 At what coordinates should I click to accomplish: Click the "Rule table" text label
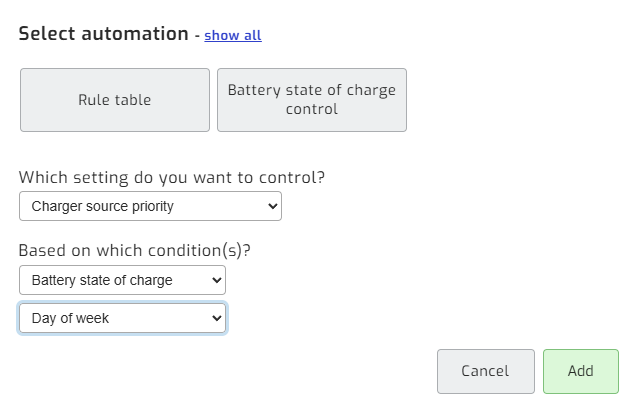pyautogui.click(x=115, y=100)
